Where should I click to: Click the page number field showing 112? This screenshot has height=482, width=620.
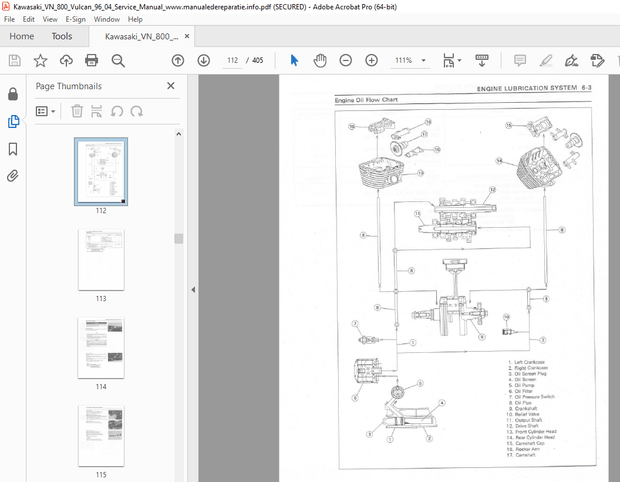[232, 60]
